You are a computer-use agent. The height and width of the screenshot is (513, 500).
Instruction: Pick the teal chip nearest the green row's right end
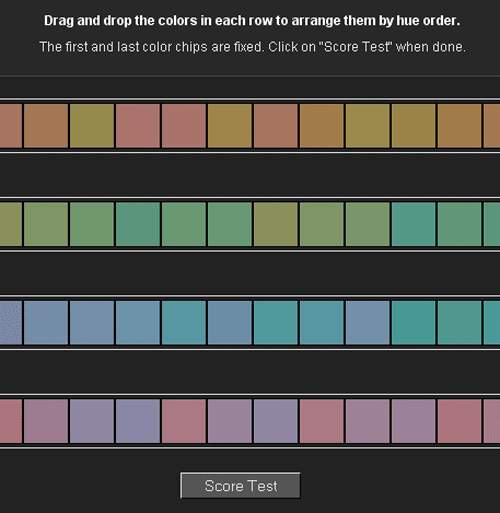(414, 224)
